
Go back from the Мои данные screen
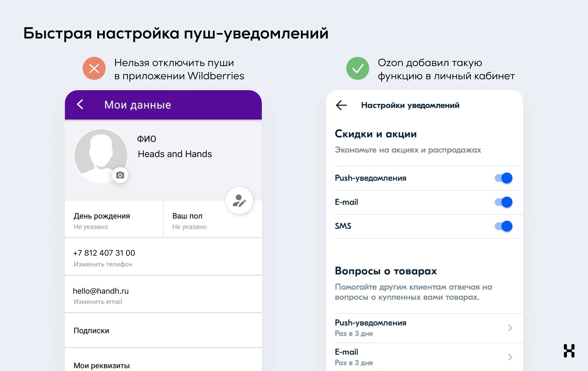[80, 105]
